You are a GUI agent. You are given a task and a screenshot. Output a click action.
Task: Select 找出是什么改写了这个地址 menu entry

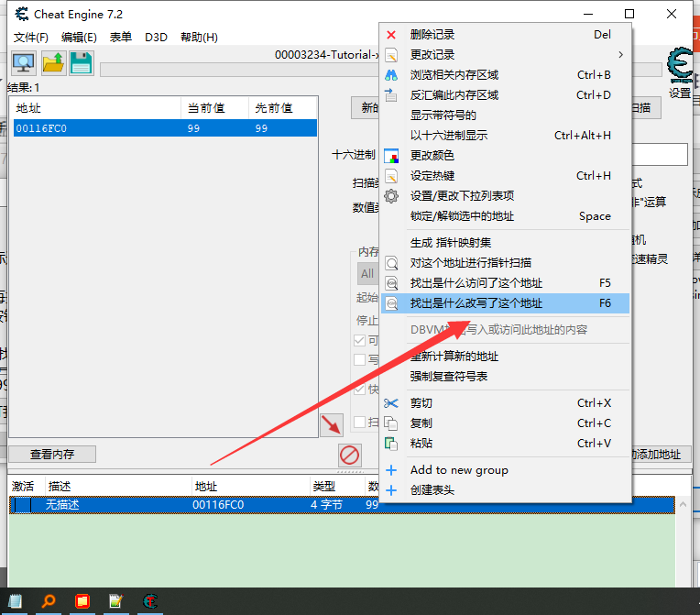click(506, 303)
